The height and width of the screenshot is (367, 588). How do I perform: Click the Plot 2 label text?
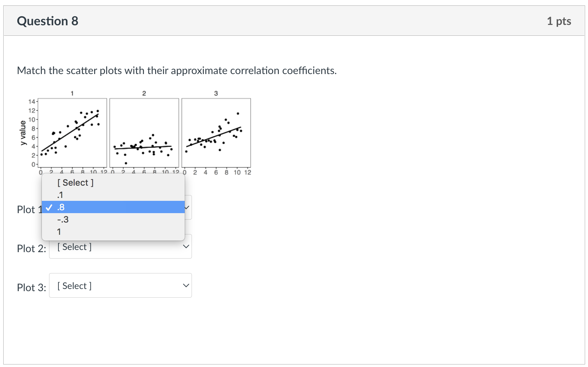pos(31,249)
